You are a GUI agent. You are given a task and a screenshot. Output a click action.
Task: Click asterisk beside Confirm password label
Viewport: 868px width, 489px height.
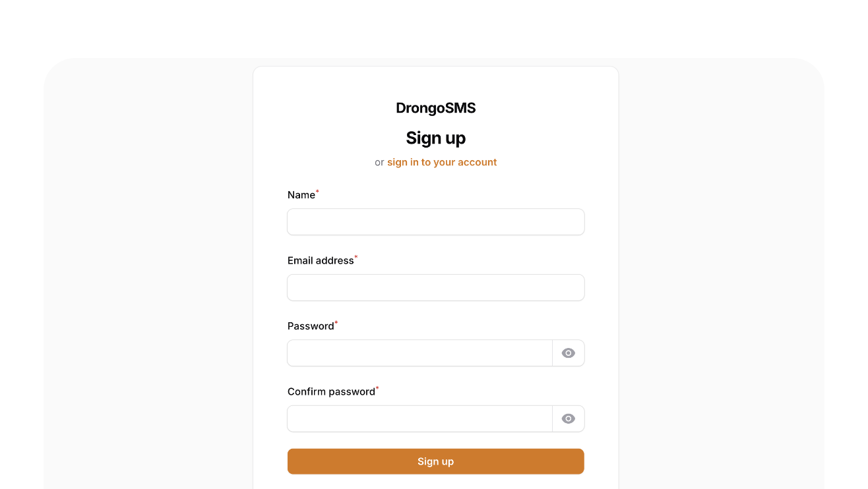[x=377, y=388]
